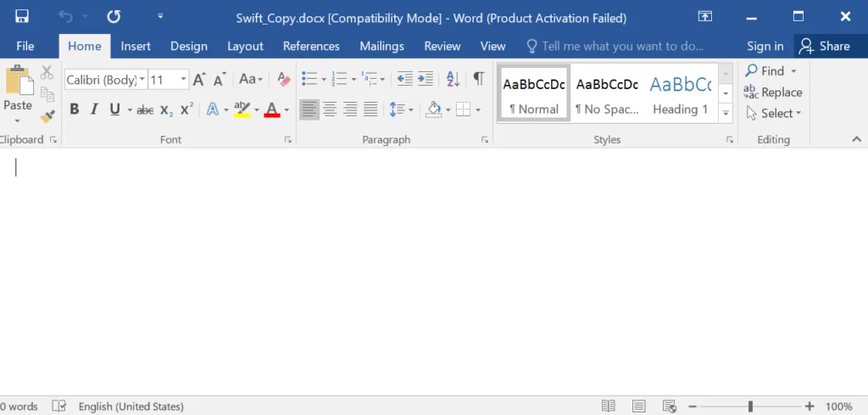Click Replace in the Editing group
Image resolution: width=868 pixels, height=415 pixels.
773,92
